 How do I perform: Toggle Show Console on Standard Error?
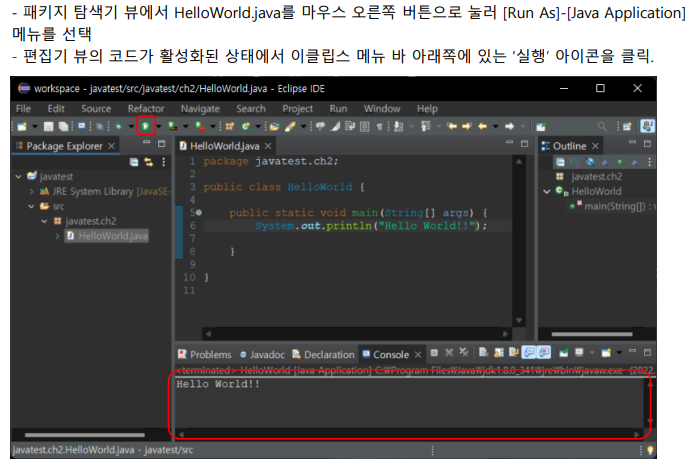pyautogui.click(x=544, y=352)
